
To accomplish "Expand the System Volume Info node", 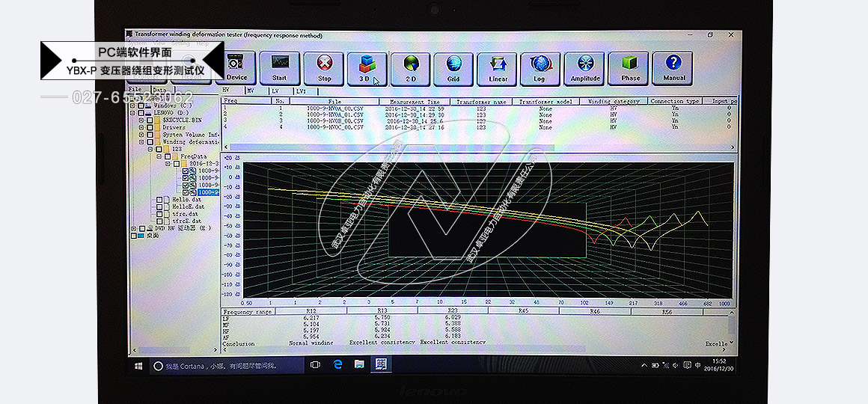I will tap(141, 135).
